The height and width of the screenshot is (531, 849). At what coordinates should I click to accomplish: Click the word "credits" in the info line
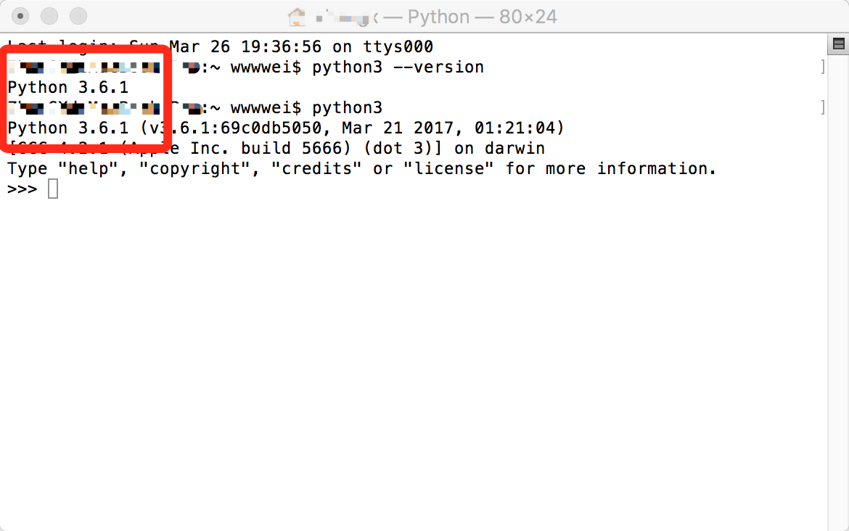[x=317, y=168]
